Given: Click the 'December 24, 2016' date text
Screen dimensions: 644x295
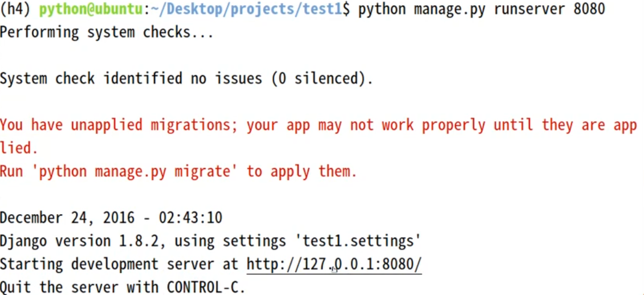Looking at the screenshot, I should click(67, 218).
